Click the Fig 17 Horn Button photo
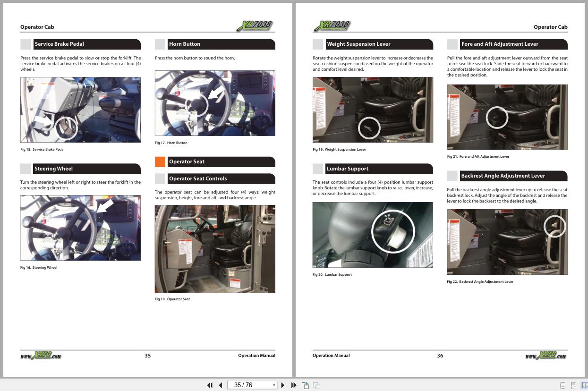 215,103
